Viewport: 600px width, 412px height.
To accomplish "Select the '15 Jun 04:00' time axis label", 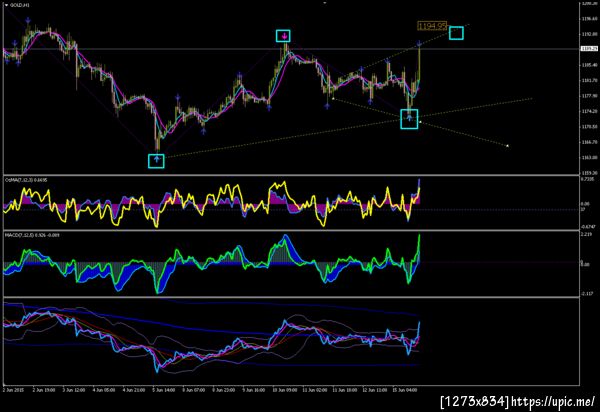I will [x=405, y=390].
